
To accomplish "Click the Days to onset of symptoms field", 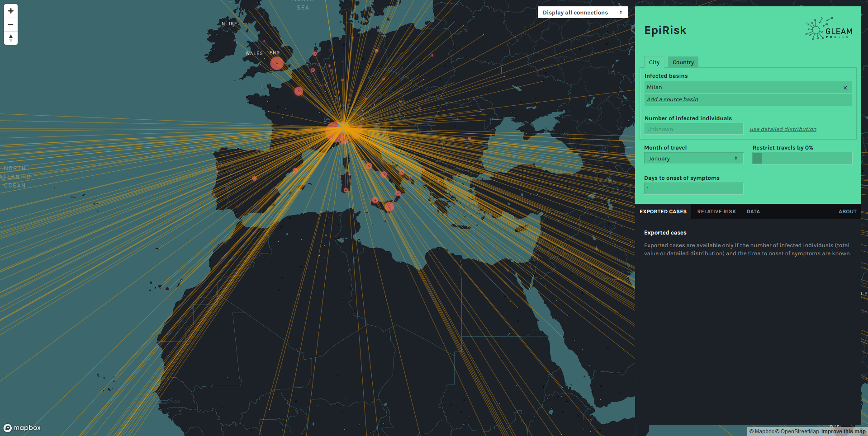I will pyautogui.click(x=693, y=188).
